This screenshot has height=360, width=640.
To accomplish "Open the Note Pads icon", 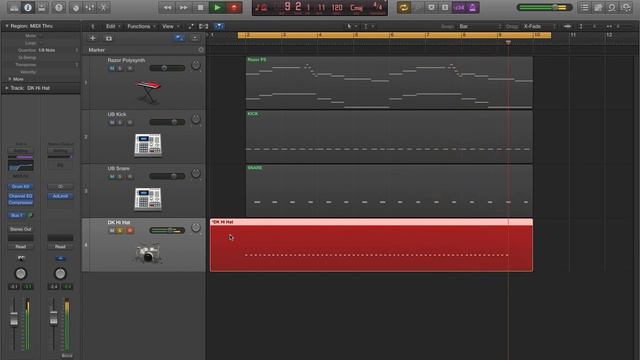I will click(598, 7).
